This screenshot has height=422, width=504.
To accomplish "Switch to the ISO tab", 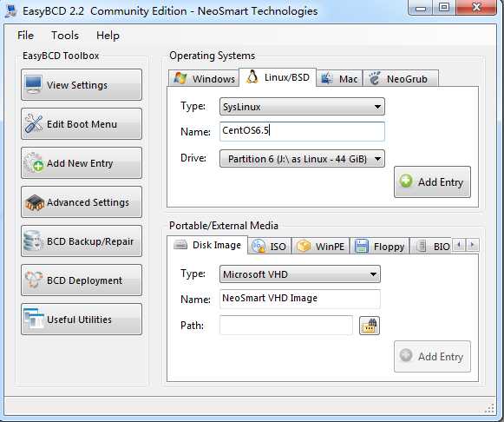I will 270,247.
